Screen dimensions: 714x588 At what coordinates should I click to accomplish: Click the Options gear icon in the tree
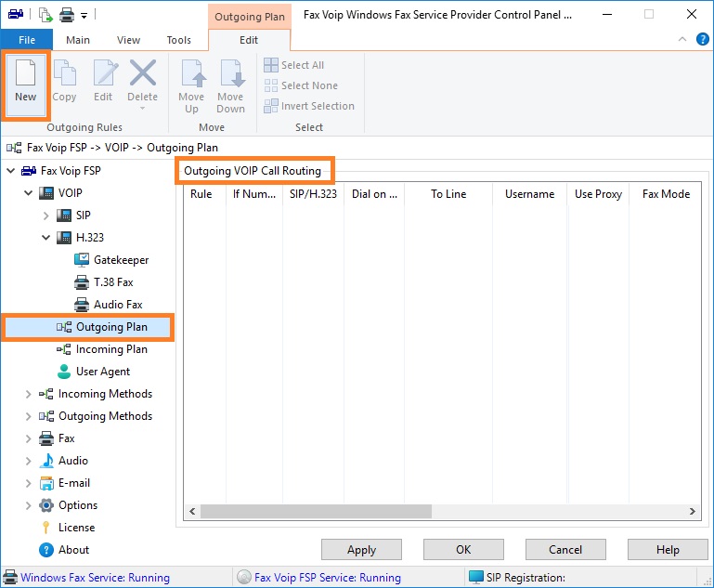[x=46, y=505]
